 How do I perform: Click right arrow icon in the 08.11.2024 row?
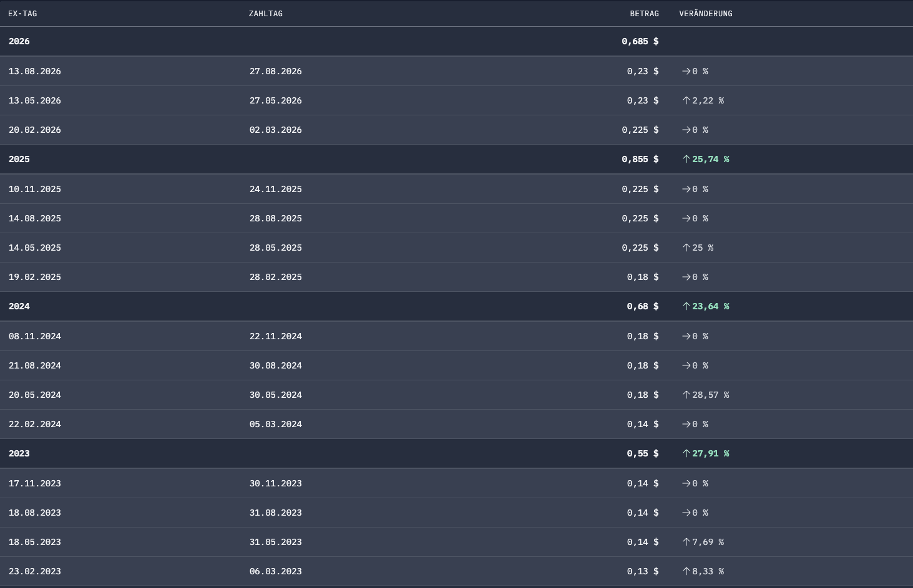tap(686, 336)
